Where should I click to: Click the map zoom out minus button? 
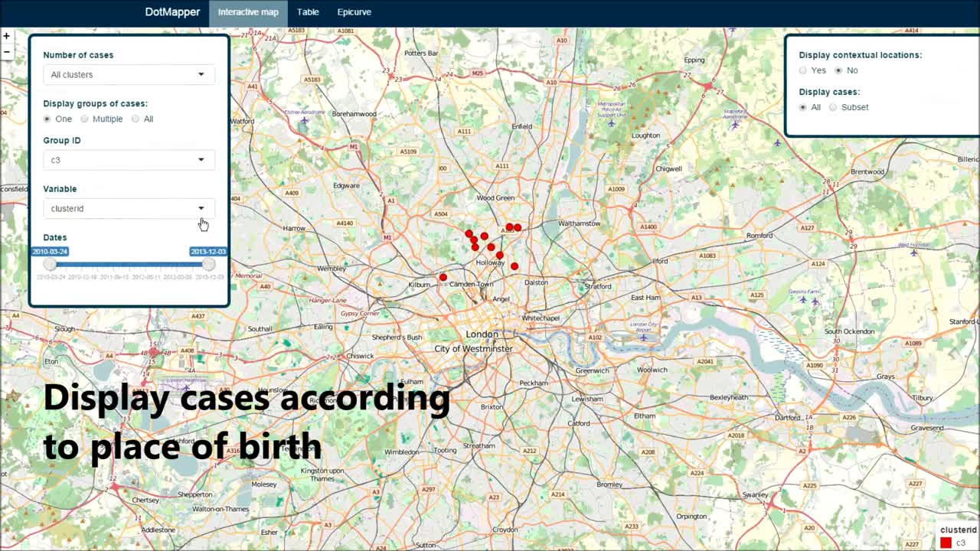pos(6,52)
